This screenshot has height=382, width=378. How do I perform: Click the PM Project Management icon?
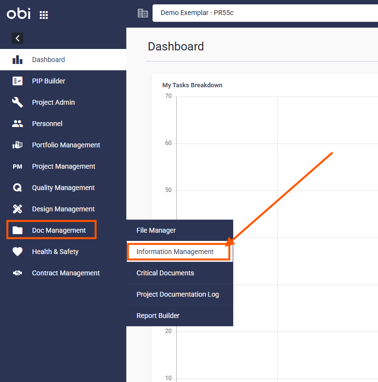point(17,166)
